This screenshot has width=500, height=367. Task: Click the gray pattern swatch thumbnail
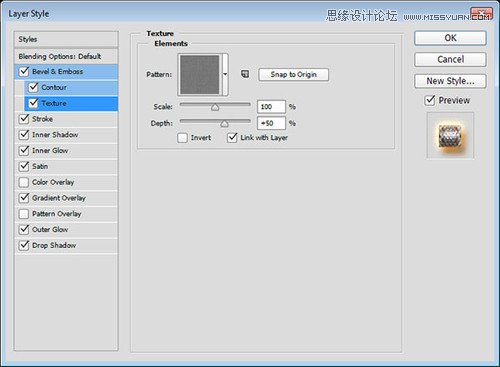point(200,75)
